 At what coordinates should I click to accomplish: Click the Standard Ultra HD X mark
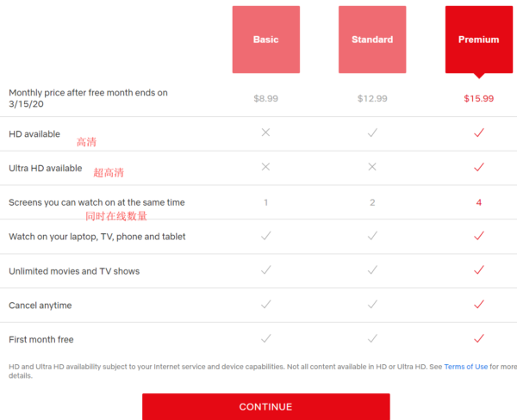[372, 167]
